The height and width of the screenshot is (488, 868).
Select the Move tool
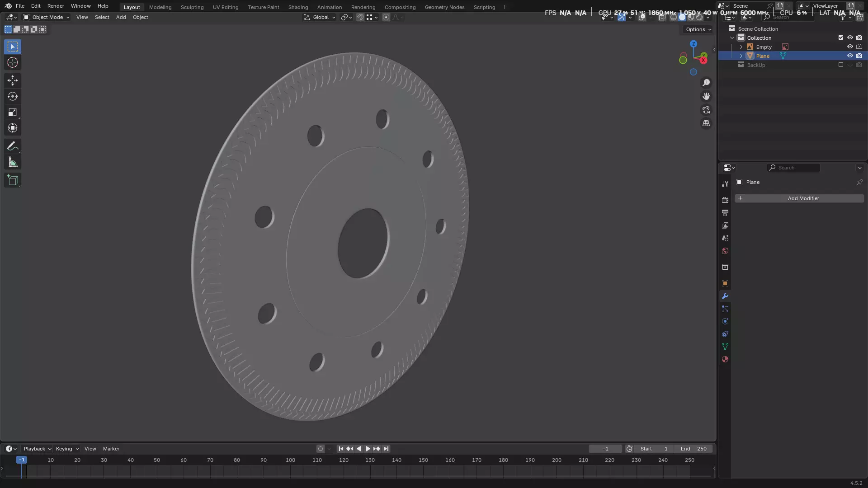tap(13, 80)
